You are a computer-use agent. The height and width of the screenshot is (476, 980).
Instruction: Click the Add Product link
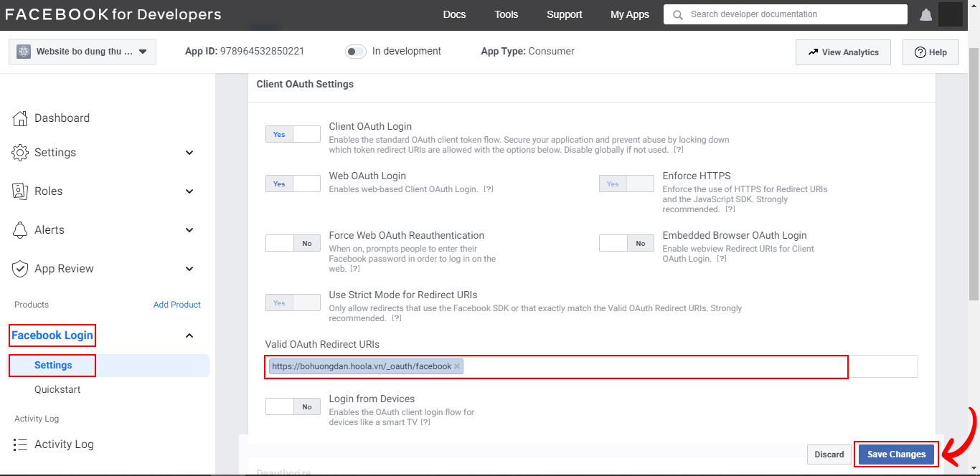(176, 305)
